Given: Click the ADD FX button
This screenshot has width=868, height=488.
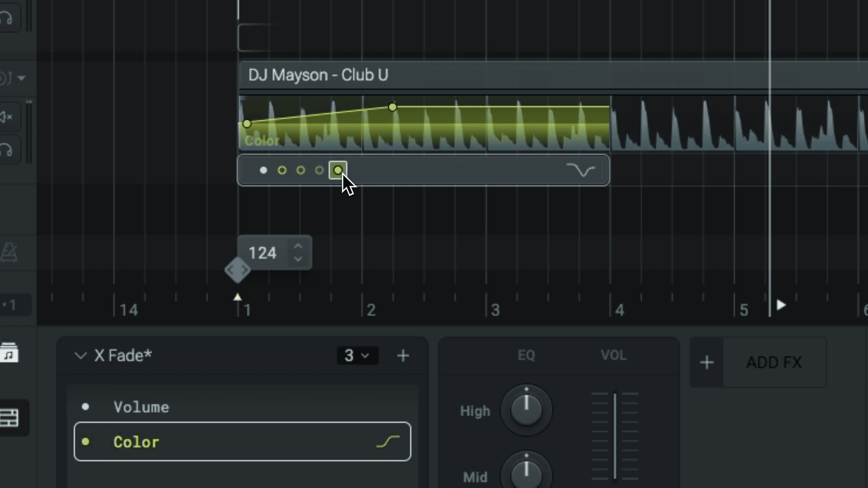Looking at the screenshot, I should click(774, 363).
